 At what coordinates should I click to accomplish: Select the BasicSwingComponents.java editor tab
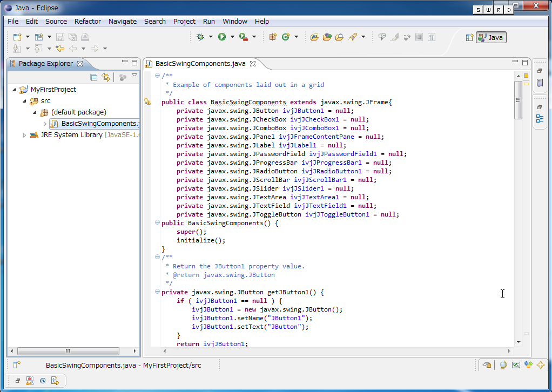tap(200, 64)
